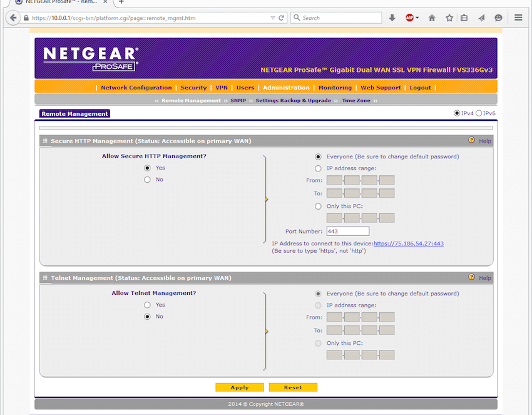The height and width of the screenshot is (415, 532).
Task: Click the NETGEAR ProSafe logo
Action: (91, 59)
